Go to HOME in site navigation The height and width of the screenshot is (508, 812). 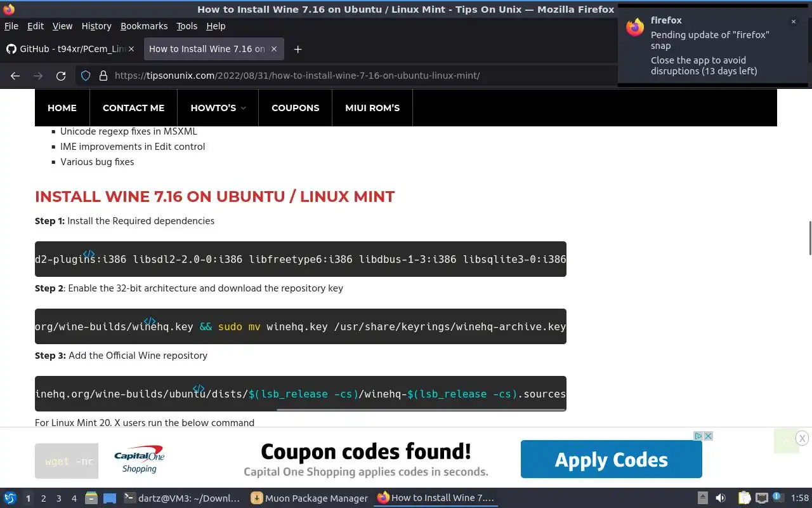[62, 108]
